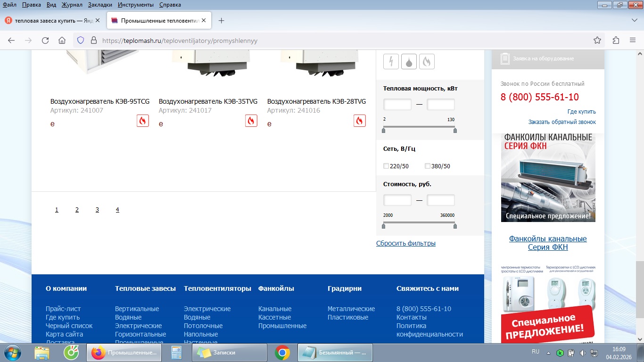
Task: Expand the browser toolbar overflow chevron
Action: pyautogui.click(x=632, y=41)
